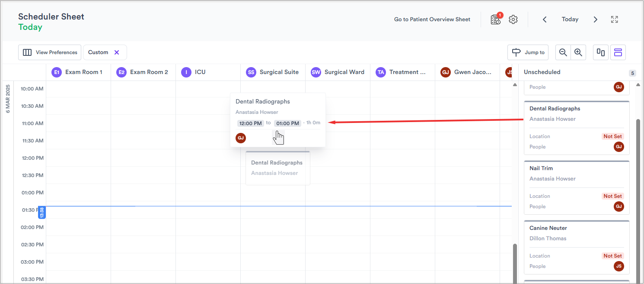Select Surgical Suite column header
Screen dimensions: 644x284
pyautogui.click(x=273, y=72)
